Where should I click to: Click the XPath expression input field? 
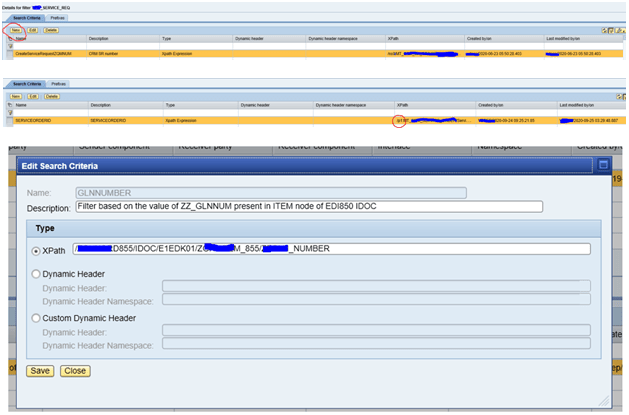tap(330, 250)
